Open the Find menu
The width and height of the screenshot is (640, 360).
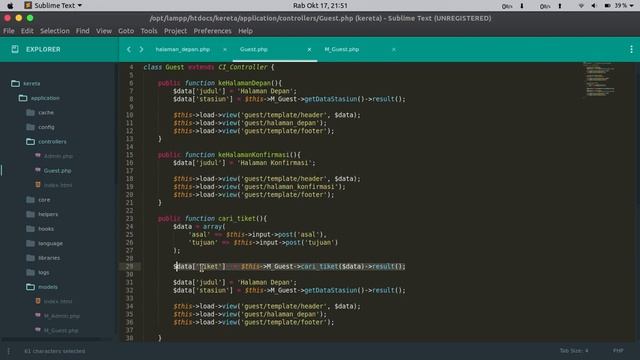[x=82, y=31]
